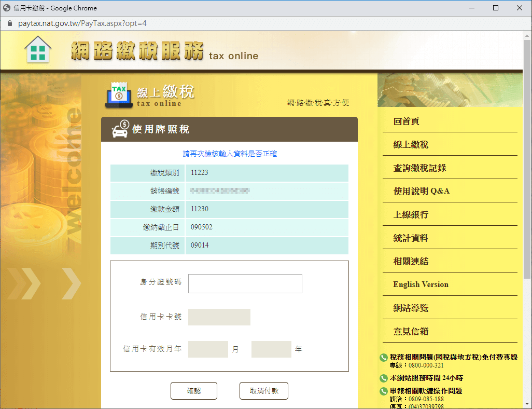This screenshot has height=409, width=532.
Task: Click the padlock site security icon
Action: pos(10,23)
